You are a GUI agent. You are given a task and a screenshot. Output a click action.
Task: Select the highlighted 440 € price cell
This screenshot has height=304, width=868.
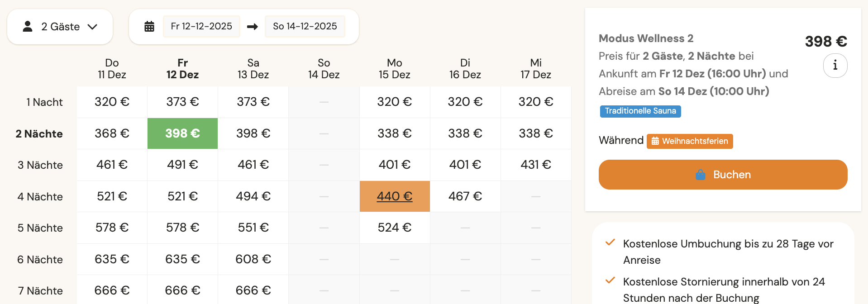(x=394, y=196)
